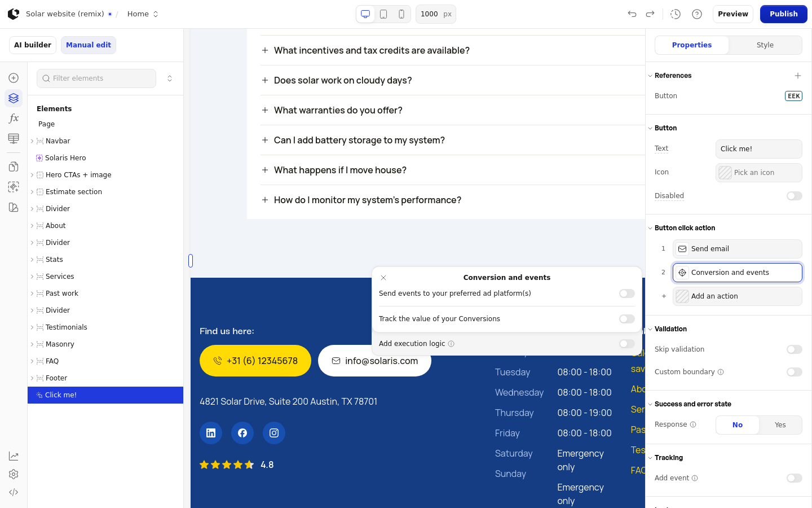Image resolution: width=812 pixels, height=508 pixels.
Task: Click the add element plus icon in sidebar
Action: [x=14, y=78]
